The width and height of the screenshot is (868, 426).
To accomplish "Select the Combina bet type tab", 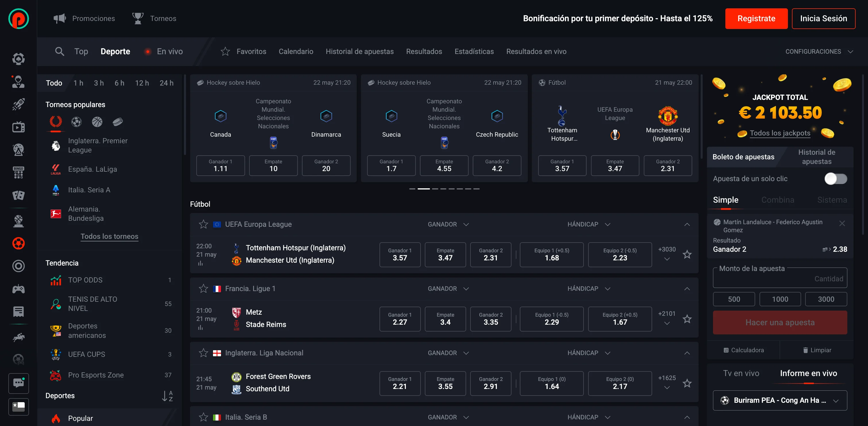I will [778, 200].
